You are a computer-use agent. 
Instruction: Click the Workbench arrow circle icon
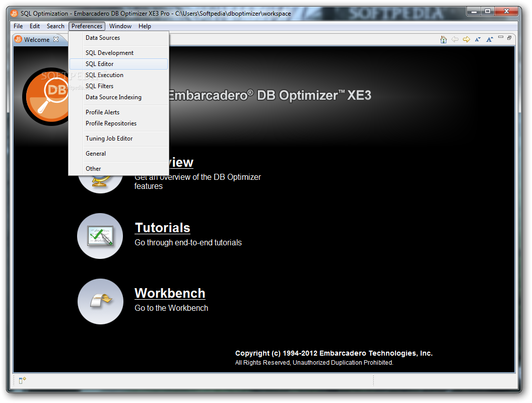point(100,301)
